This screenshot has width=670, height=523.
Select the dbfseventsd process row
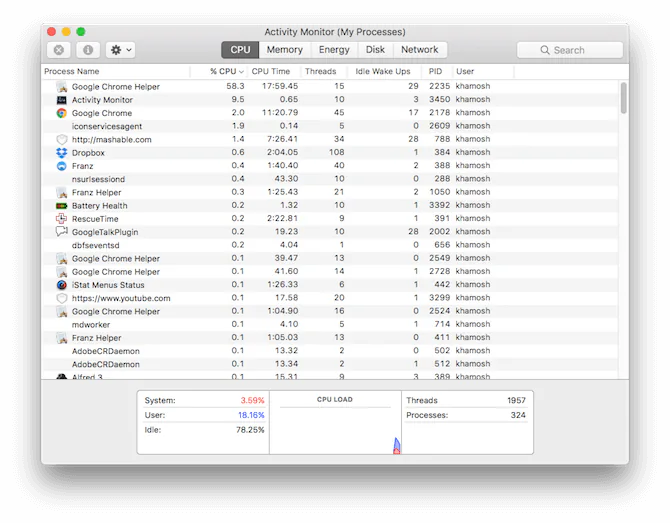330,245
